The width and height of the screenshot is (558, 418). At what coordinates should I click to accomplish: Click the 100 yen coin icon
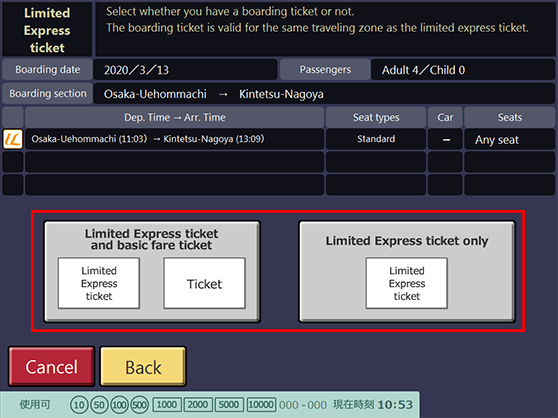tap(119, 405)
